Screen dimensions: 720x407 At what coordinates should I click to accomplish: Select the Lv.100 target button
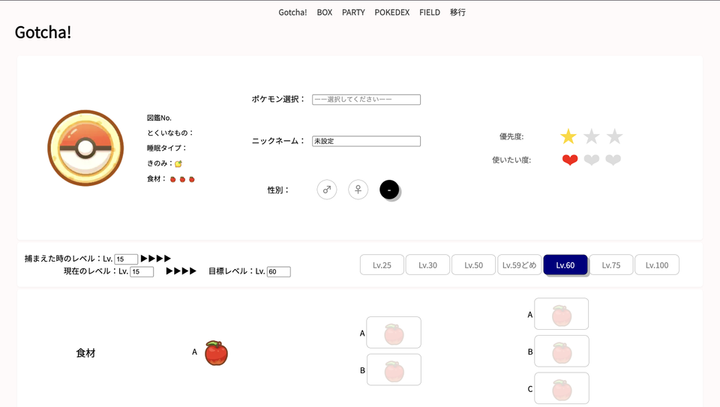657,265
